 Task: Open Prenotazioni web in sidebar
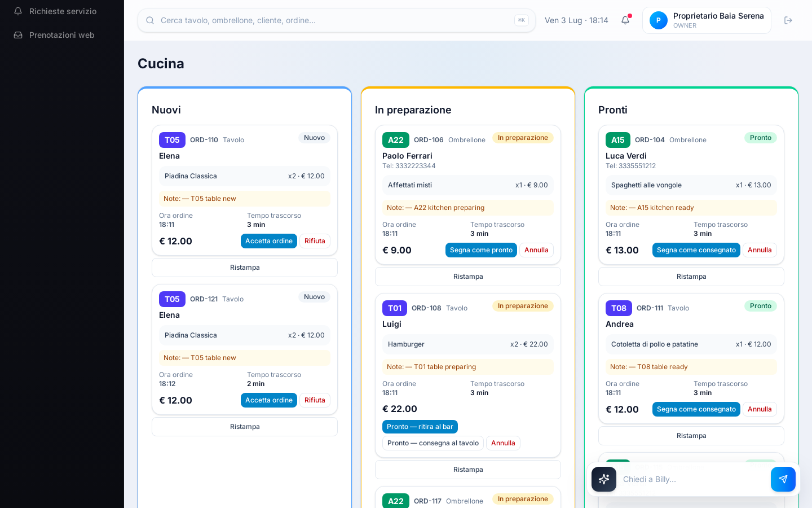(62, 35)
